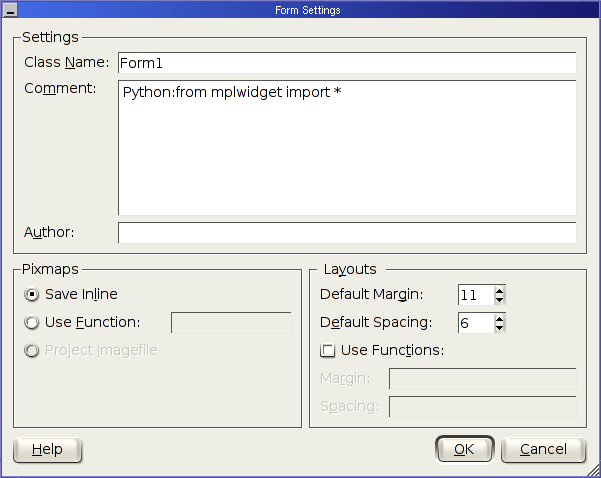Click the window menu icon in title bar
Screen dimensions: 601x478
click(10, 10)
